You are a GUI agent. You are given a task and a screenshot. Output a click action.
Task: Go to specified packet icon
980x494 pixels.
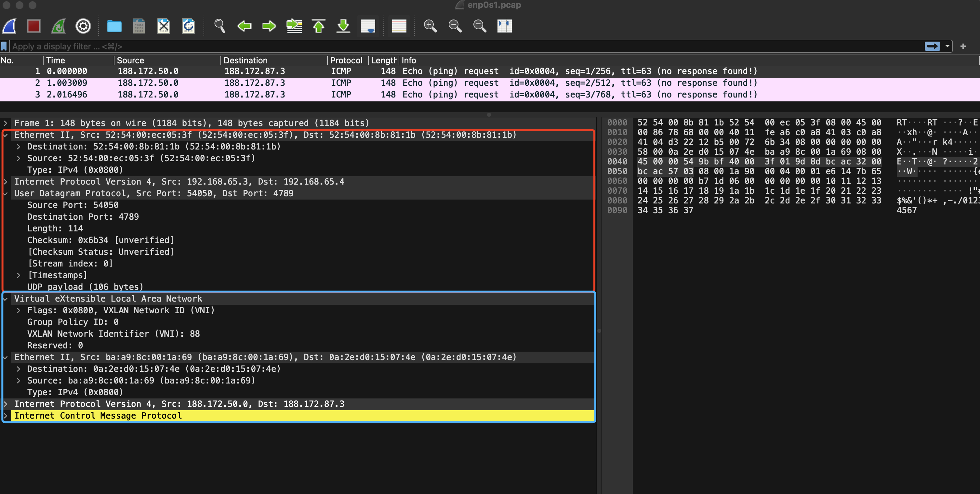tap(294, 26)
